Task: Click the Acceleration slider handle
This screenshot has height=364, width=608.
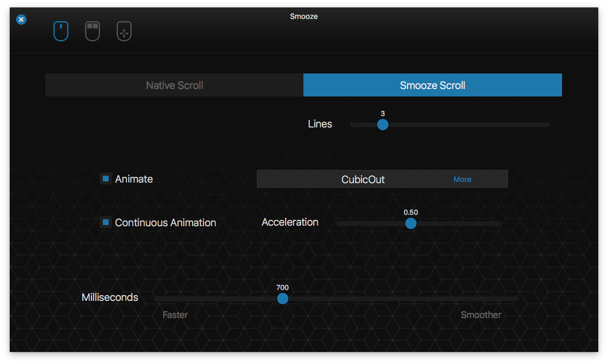Action: [x=411, y=223]
